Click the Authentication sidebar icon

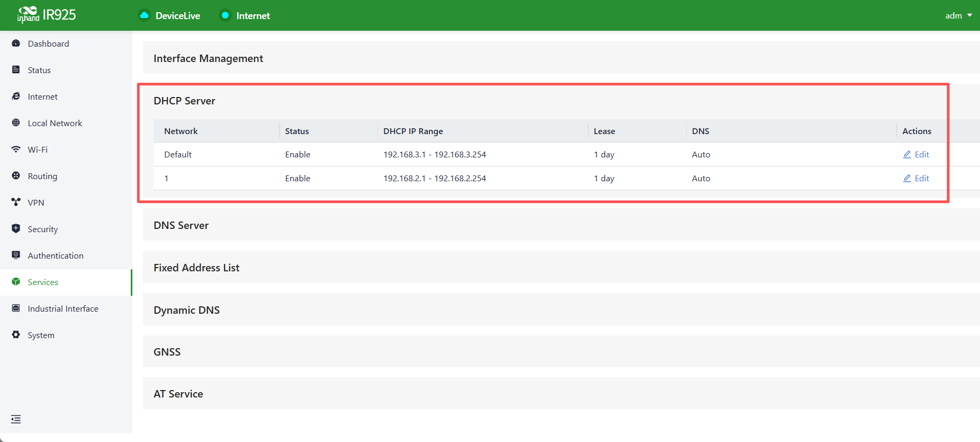[16, 255]
